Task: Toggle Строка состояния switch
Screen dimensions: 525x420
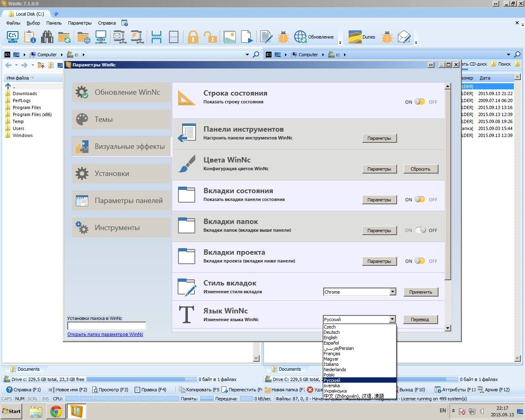Action: pyautogui.click(x=420, y=102)
